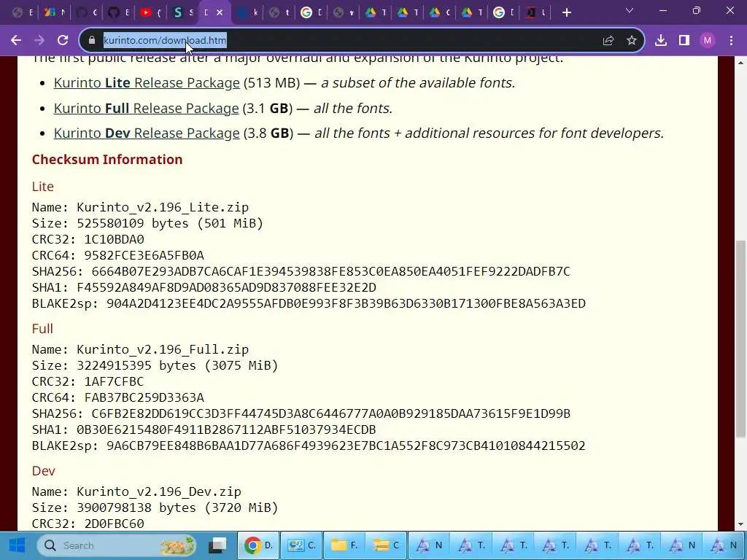Click the Full CRC32 value 1AF7CFBC

pos(114,382)
